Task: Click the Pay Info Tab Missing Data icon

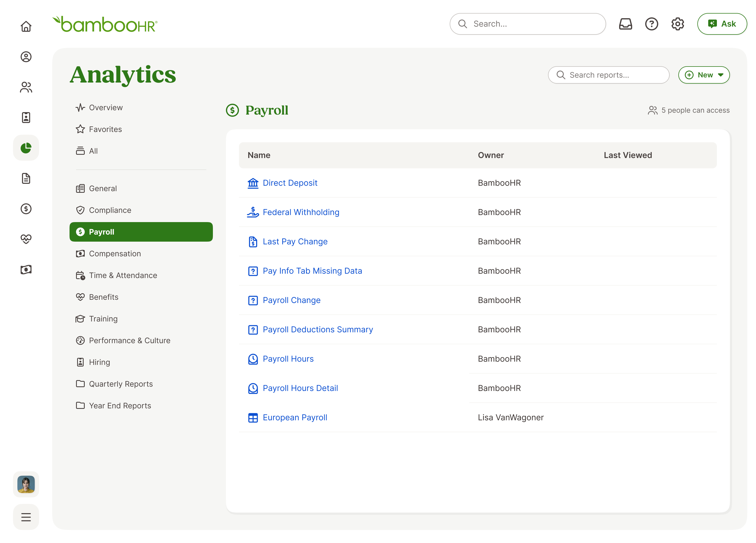Action: (x=253, y=271)
